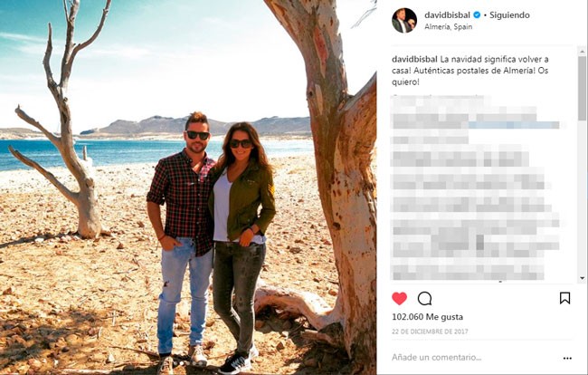
Task: Click the blurred blue link in comments
Action: tap(514, 125)
